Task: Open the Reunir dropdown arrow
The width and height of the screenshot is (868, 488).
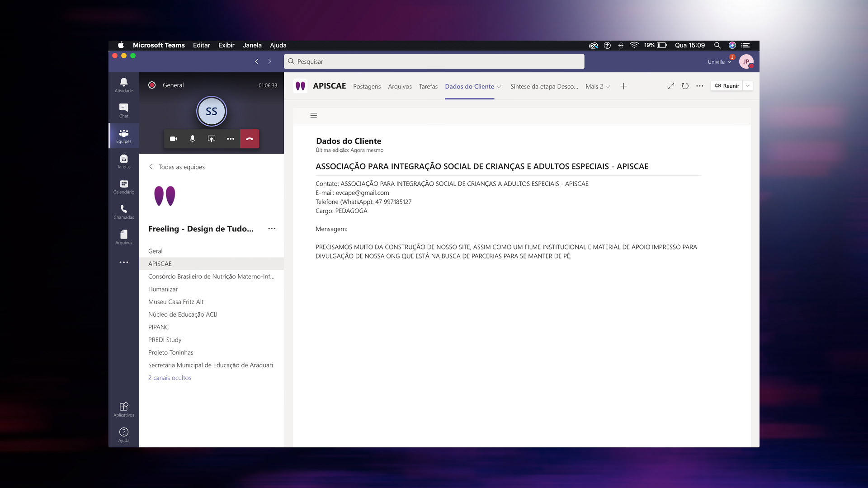Action: pyautogui.click(x=748, y=86)
